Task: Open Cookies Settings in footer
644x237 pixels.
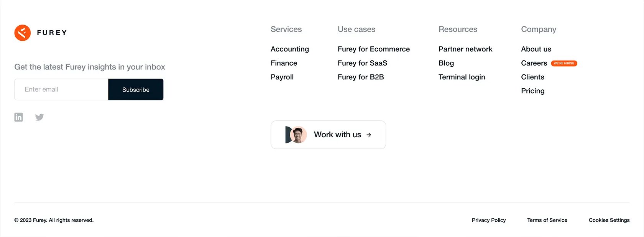Action: (609, 220)
